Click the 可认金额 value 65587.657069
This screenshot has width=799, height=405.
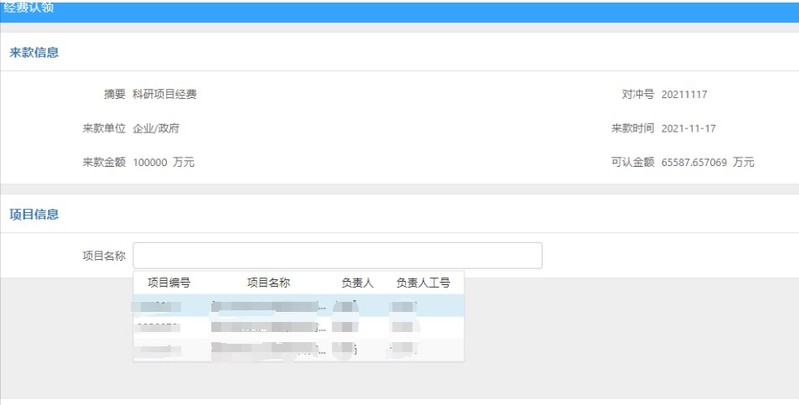[694, 162]
